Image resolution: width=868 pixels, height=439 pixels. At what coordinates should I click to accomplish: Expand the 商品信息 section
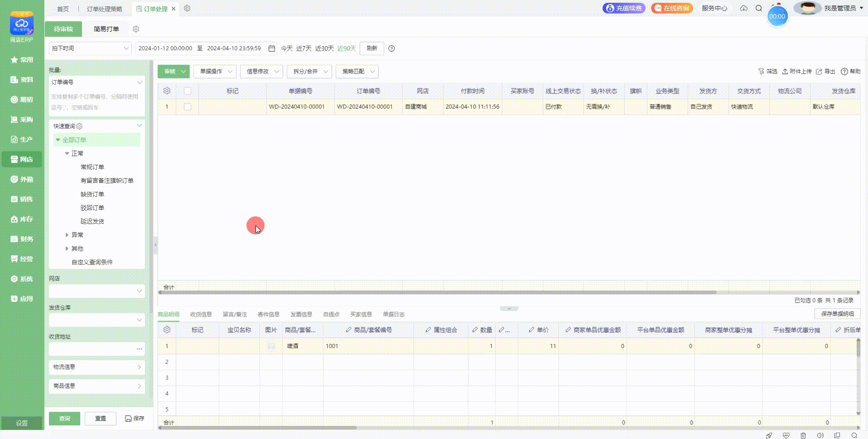click(97, 386)
